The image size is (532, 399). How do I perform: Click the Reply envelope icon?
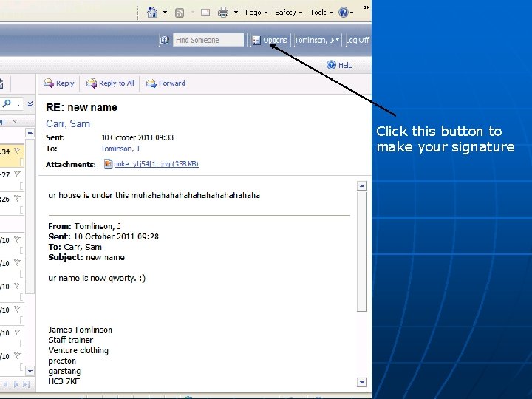[x=49, y=83]
